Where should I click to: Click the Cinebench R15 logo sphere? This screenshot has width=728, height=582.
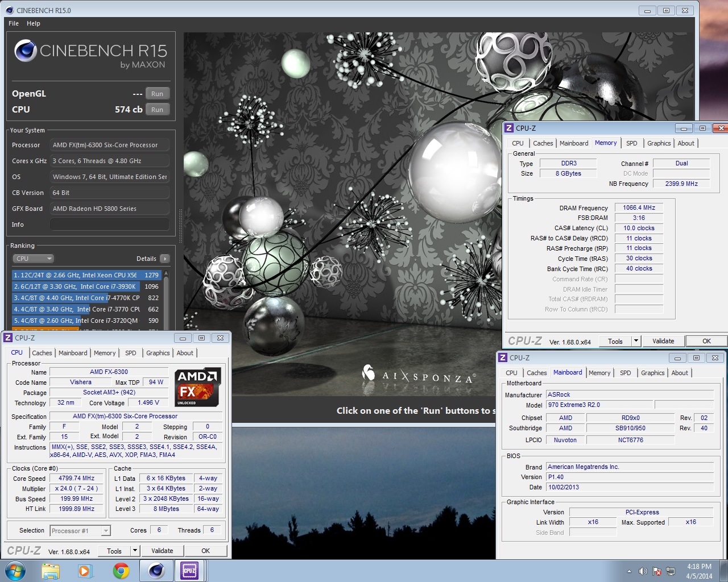click(x=26, y=51)
